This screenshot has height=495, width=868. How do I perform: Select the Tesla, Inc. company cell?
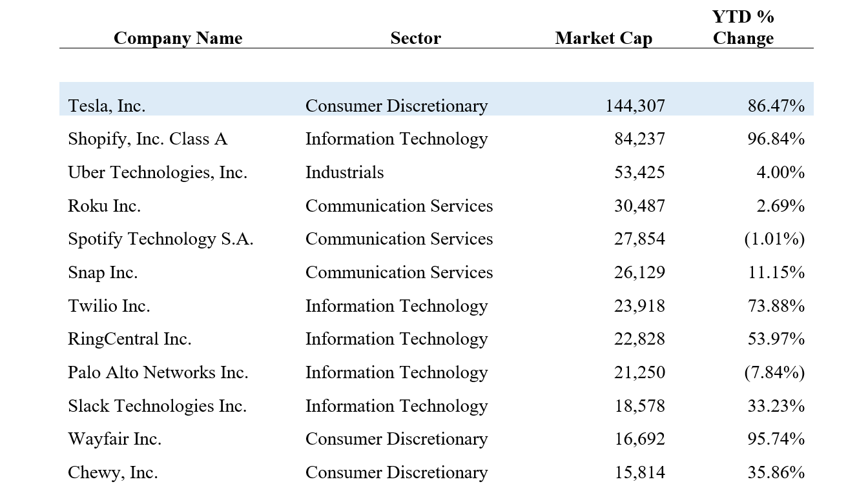(107, 106)
